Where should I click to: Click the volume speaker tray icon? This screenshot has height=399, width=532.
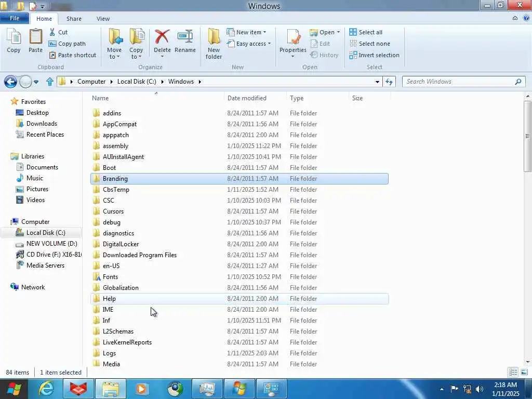pyautogui.click(x=480, y=389)
